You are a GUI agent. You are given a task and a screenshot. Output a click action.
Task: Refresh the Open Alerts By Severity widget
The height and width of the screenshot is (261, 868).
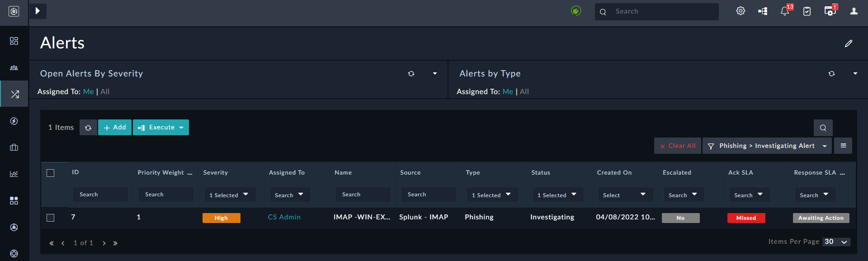coord(411,74)
